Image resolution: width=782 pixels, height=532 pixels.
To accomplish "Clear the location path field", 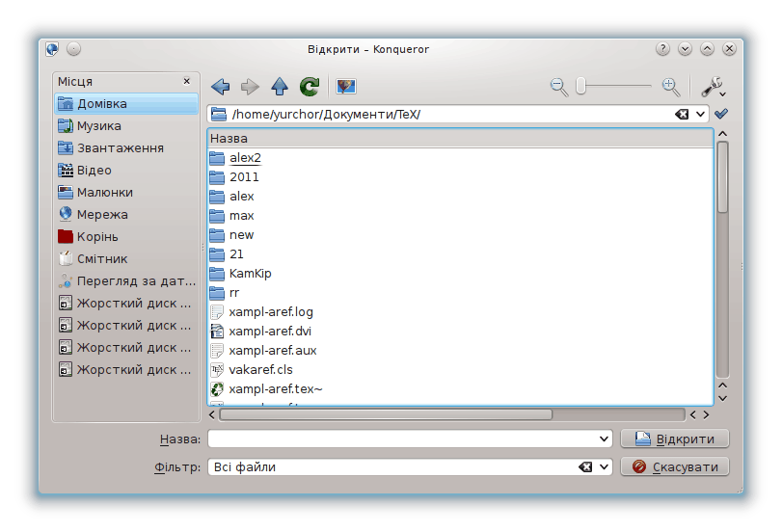I will [682, 115].
